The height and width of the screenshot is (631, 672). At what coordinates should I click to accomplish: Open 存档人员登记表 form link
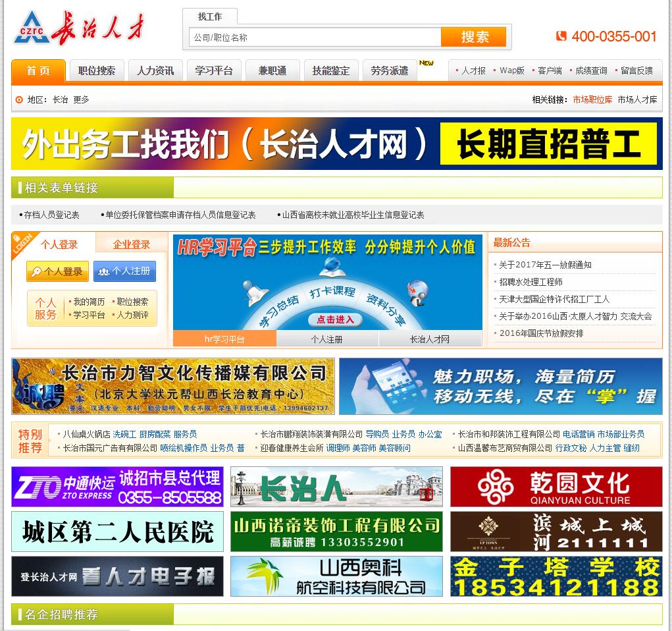(x=51, y=215)
